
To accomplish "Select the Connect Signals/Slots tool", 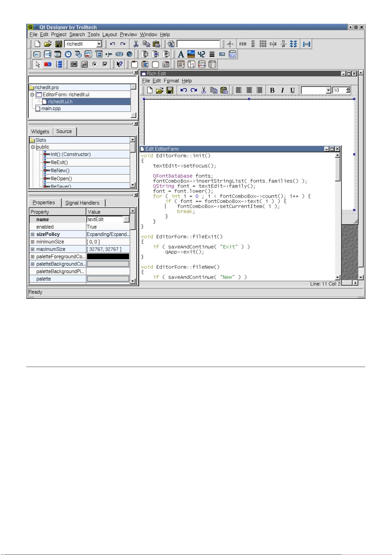I will (48, 64).
